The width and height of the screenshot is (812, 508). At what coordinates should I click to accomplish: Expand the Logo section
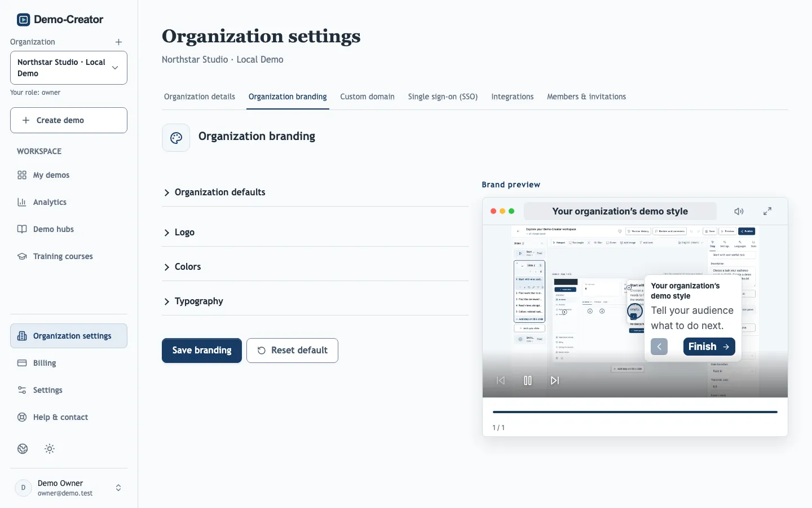(315, 233)
